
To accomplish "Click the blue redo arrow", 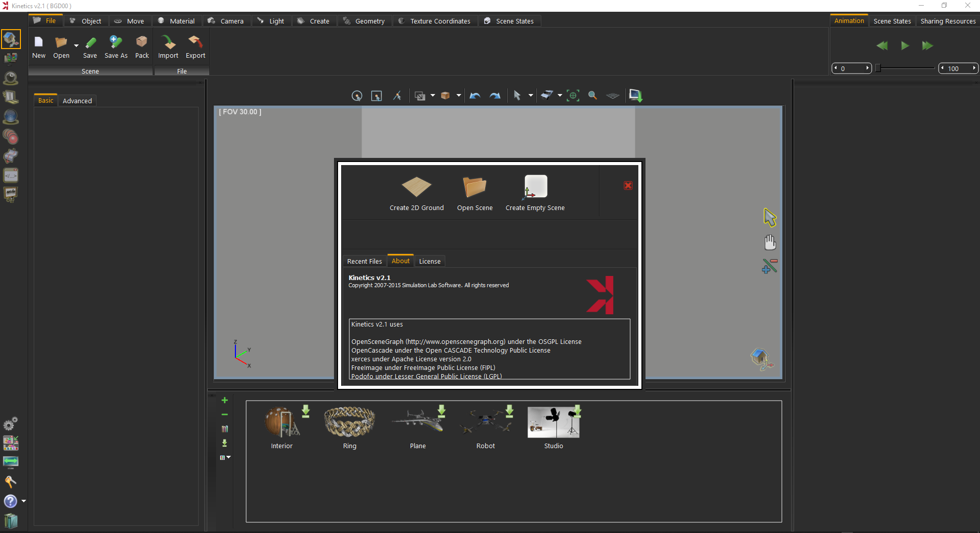I will point(495,96).
